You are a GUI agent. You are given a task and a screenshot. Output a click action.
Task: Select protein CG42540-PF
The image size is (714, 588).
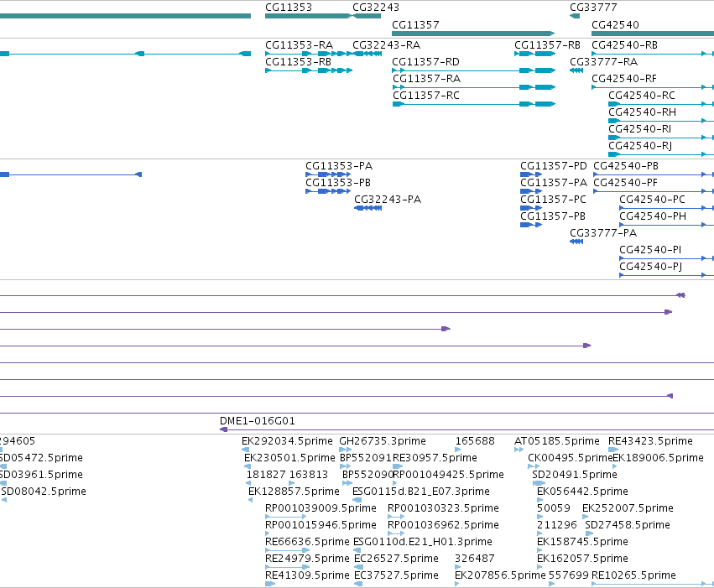coord(626,183)
